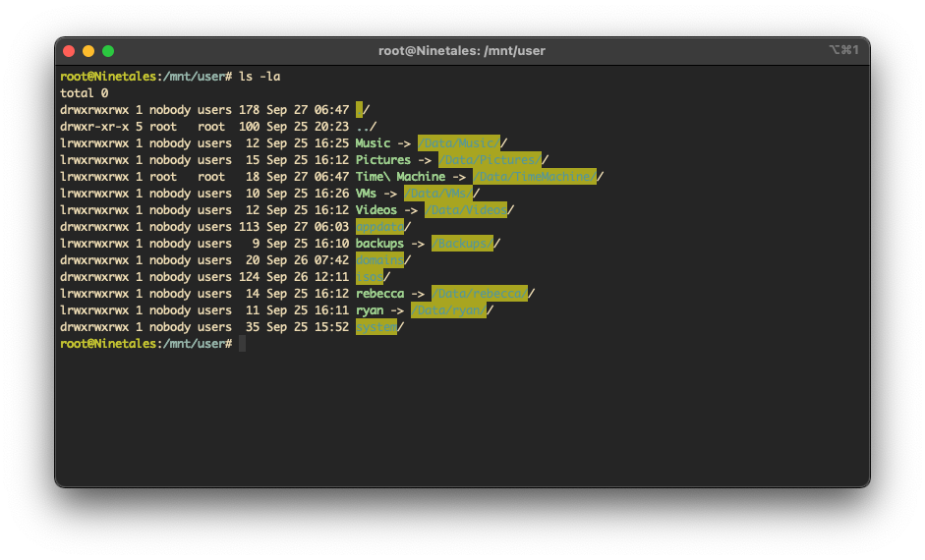This screenshot has height=560, width=925.
Task: Click the highlighted domains directory name
Action: pyautogui.click(x=379, y=260)
